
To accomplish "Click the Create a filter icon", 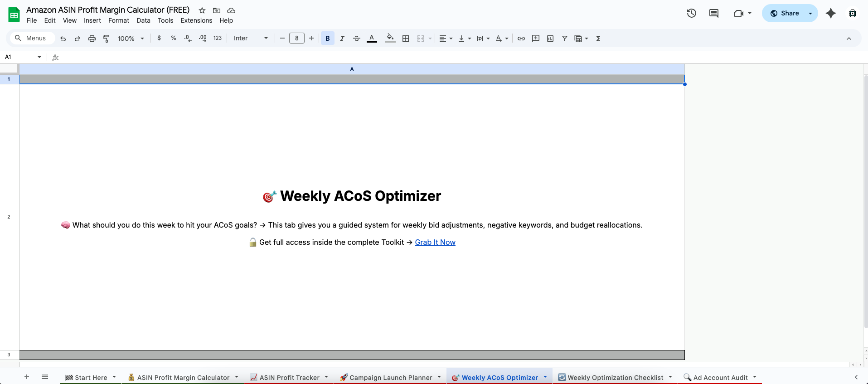I will 565,39.
